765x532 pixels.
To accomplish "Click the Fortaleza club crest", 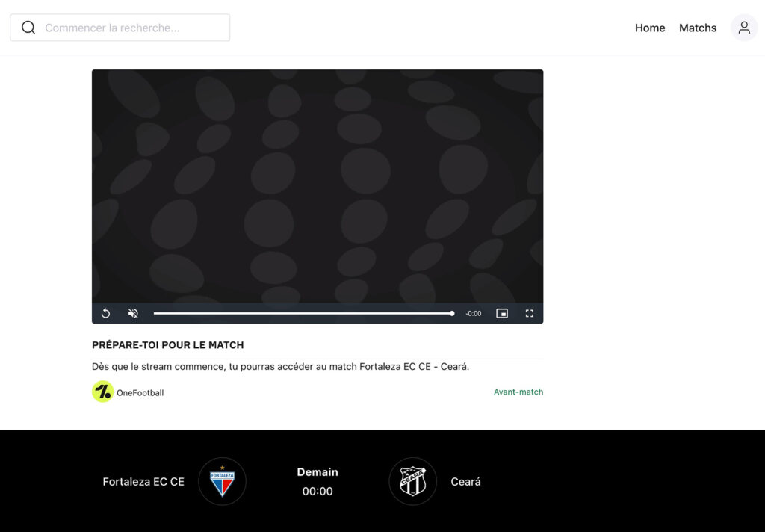I will tap(222, 481).
